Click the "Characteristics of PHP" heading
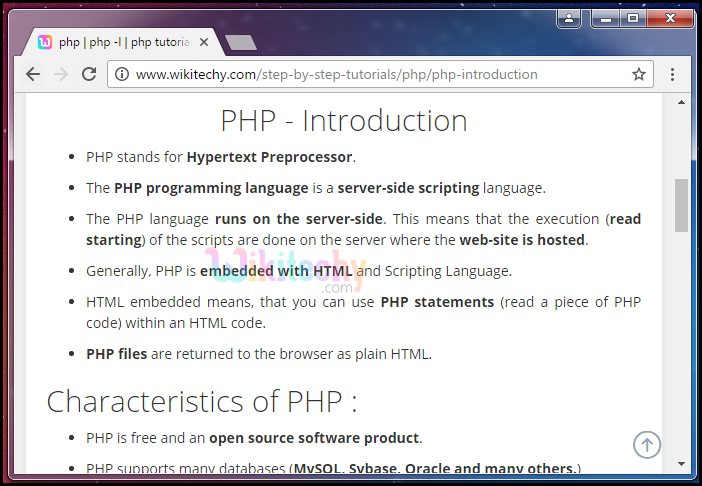Image resolution: width=702 pixels, height=486 pixels. (x=201, y=401)
